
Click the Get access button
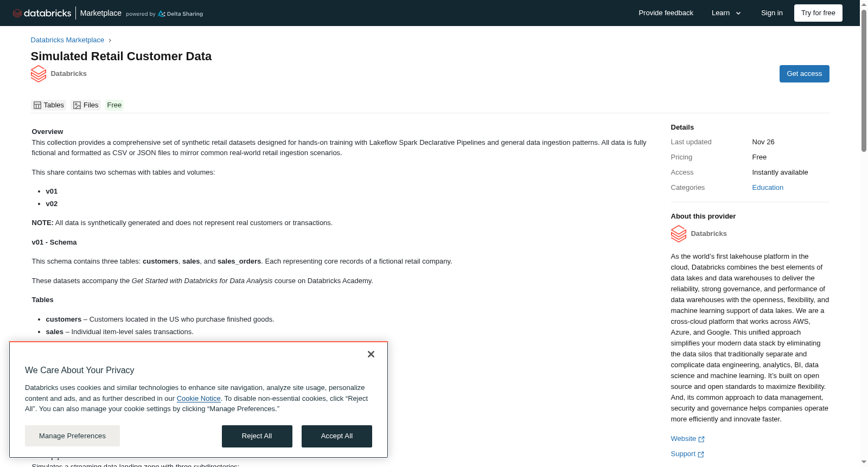804,74
